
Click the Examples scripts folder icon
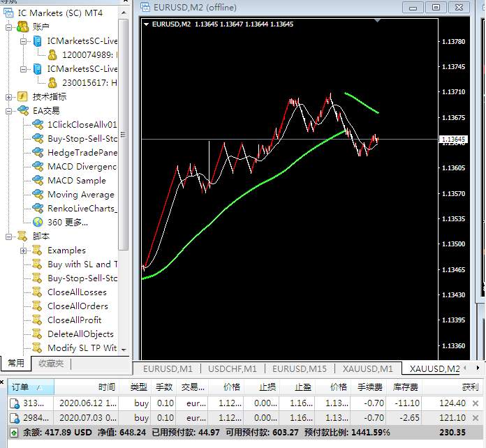pos(37,250)
